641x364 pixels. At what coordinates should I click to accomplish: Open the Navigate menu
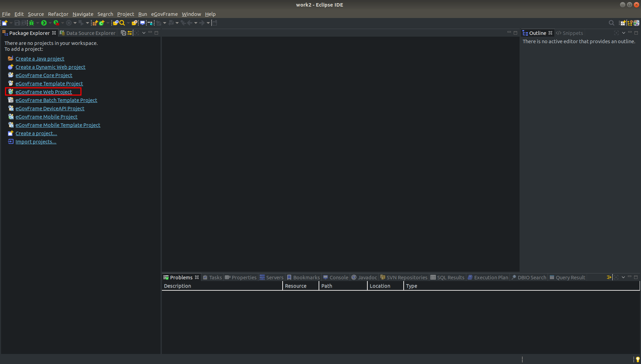tap(83, 14)
